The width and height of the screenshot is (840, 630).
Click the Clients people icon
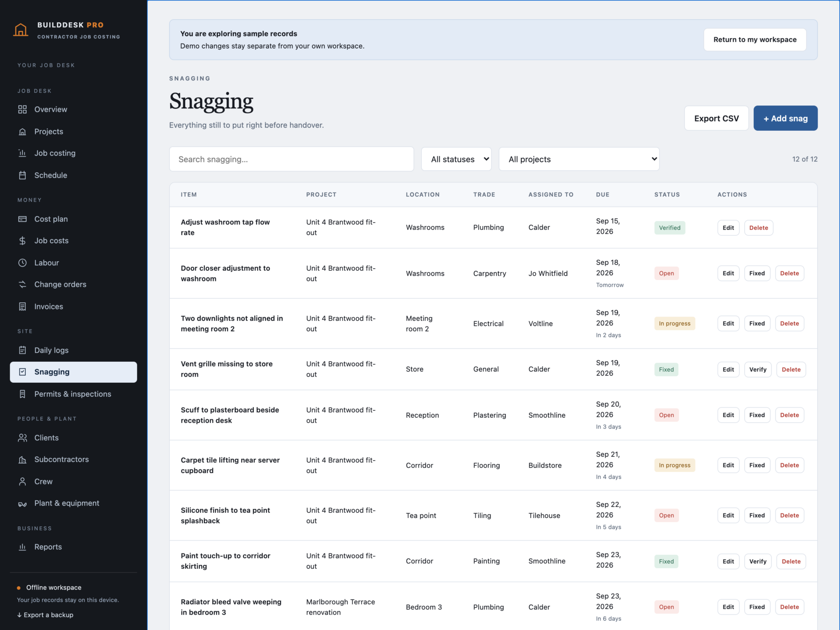[22, 438]
